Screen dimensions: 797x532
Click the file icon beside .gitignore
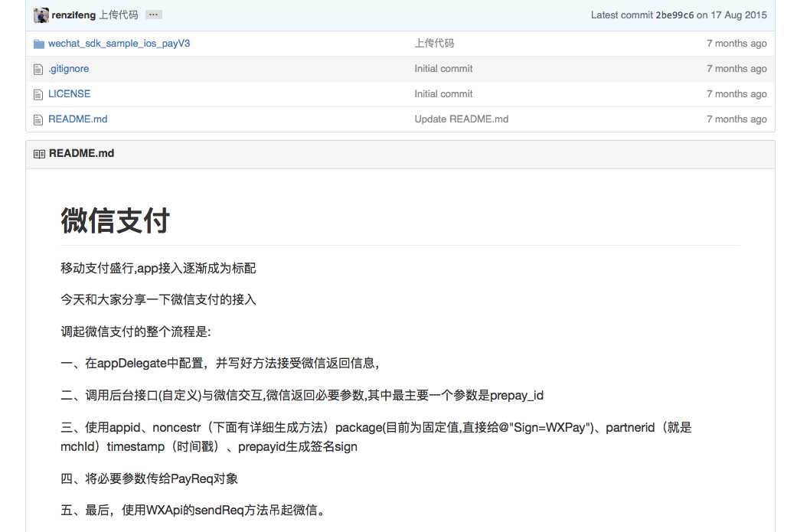click(x=38, y=69)
